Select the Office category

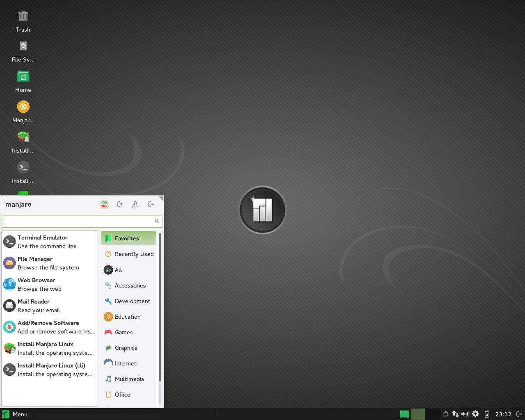point(128,395)
